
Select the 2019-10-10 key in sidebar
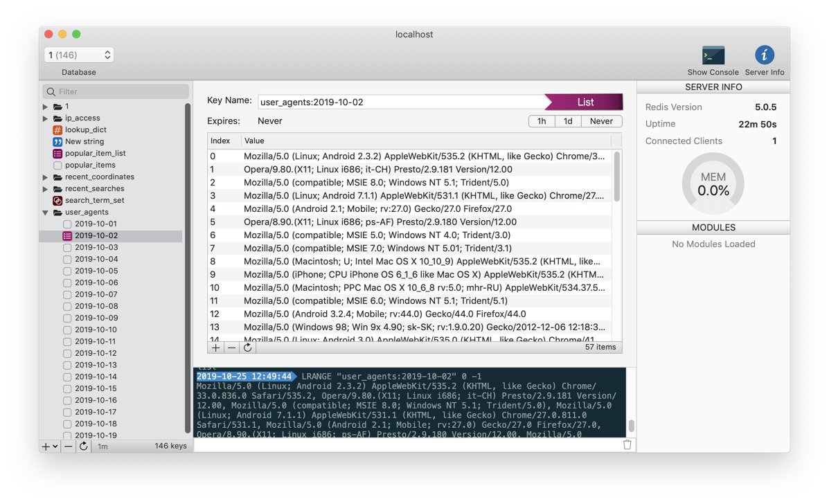[96, 330]
